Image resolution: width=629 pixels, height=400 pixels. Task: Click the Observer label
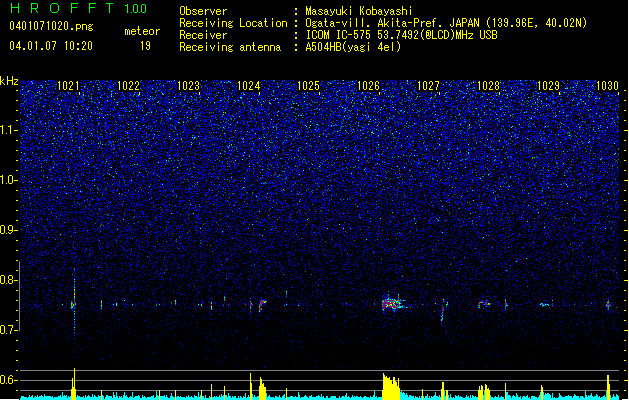click(x=203, y=11)
